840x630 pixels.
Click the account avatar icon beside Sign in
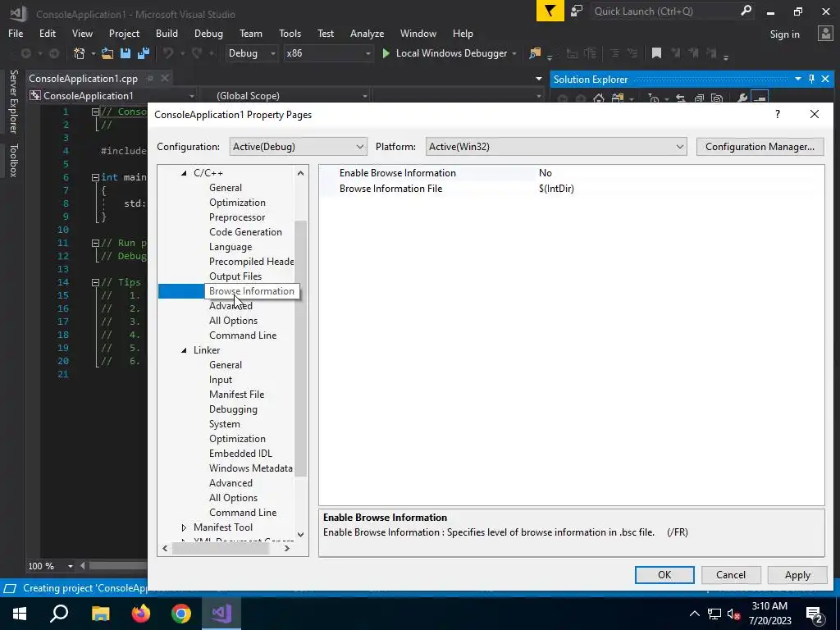pyautogui.click(x=825, y=34)
